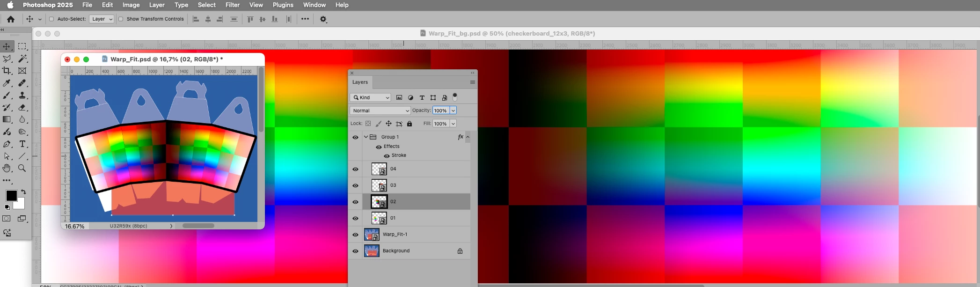Hide layer 04 with its eye icon
This screenshot has height=287, width=980.
(355, 169)
